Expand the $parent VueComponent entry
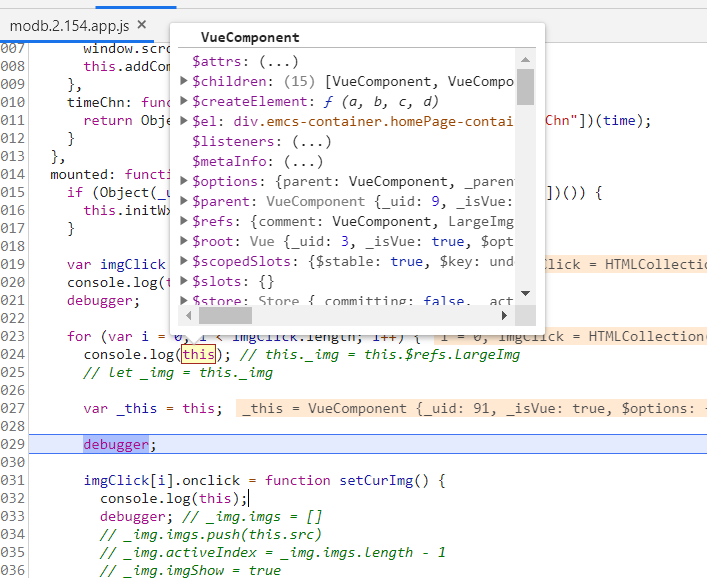Screen dimensions: 707x578 pyautogui.click(x=184, y=201)
